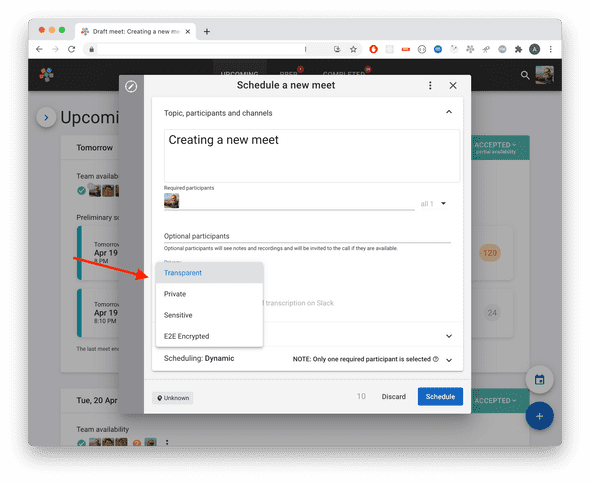Viewport: 590px width, 483px height.
Task: Select Private privacy option
Action: click(x=209, y=294)
